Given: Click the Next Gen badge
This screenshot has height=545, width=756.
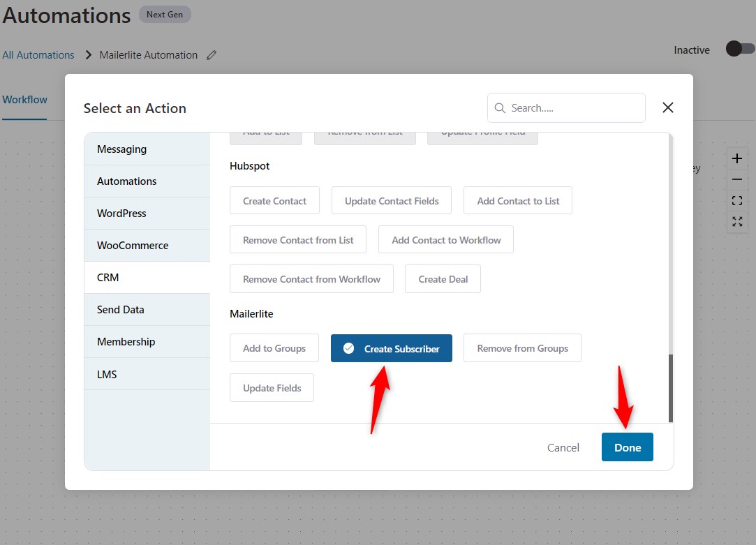Looking at the screenshot, I should point(165,15).
